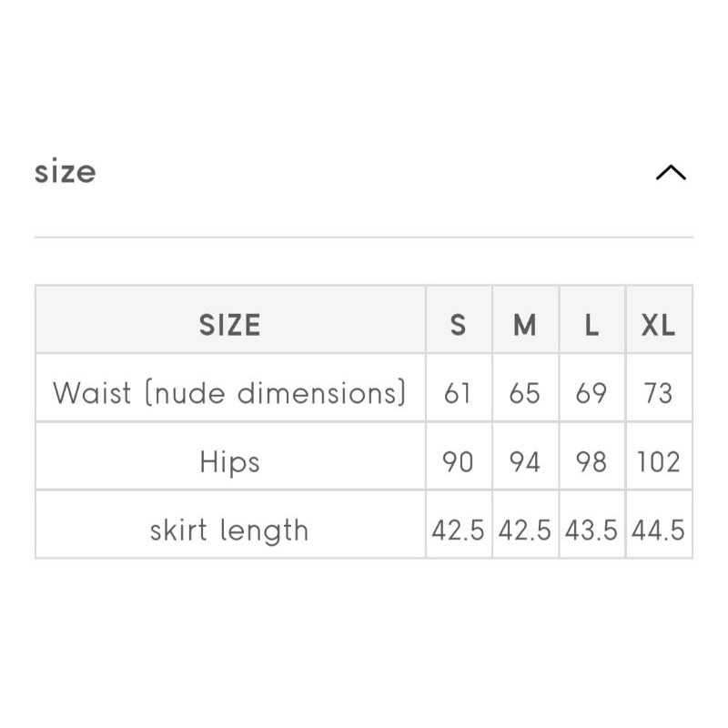Viewport: 728px width, 728px height.
Task: Click hips value 102 for size XL
Action: pos(658,462)
